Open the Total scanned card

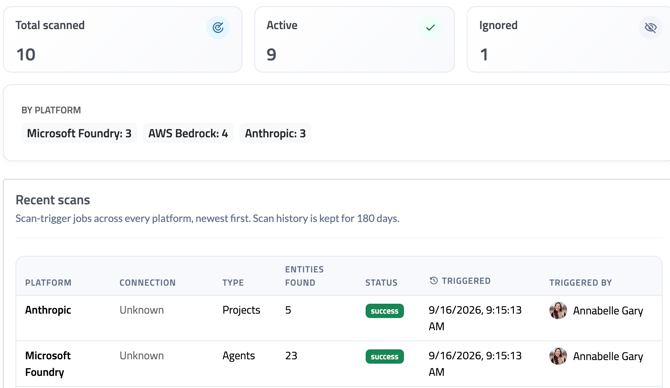(x=123, y=39)
